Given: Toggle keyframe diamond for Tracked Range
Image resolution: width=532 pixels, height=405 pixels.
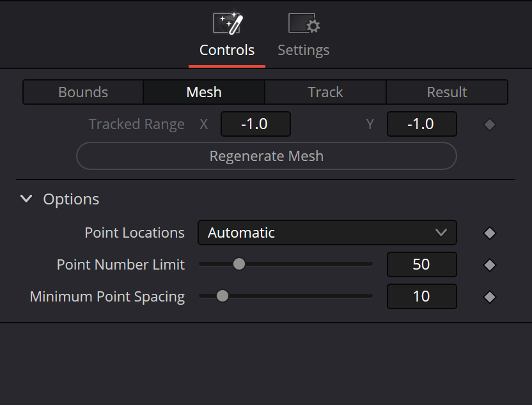Looking at the screenshot, I should (x=490, y=125).
